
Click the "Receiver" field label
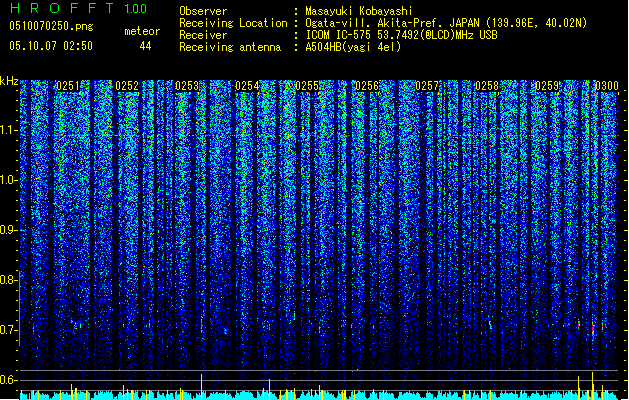(x=203, y=35)
